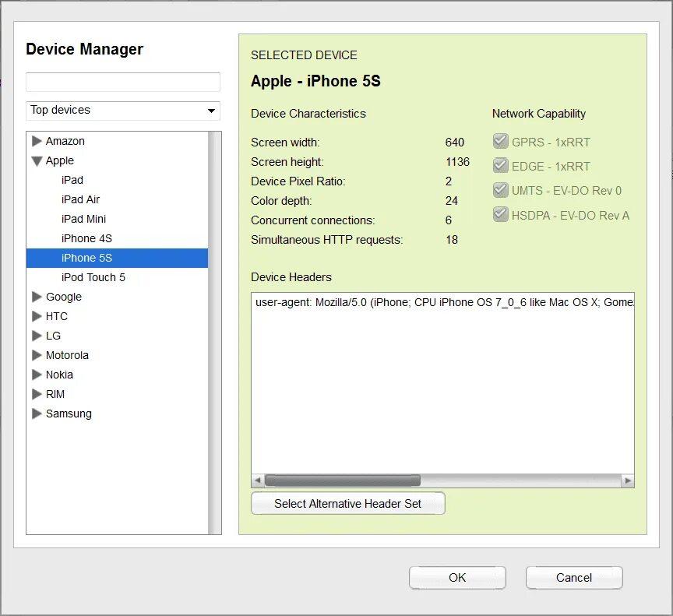
Task: Select iPad Mini in the device tree
Action: tap(83, 219)
